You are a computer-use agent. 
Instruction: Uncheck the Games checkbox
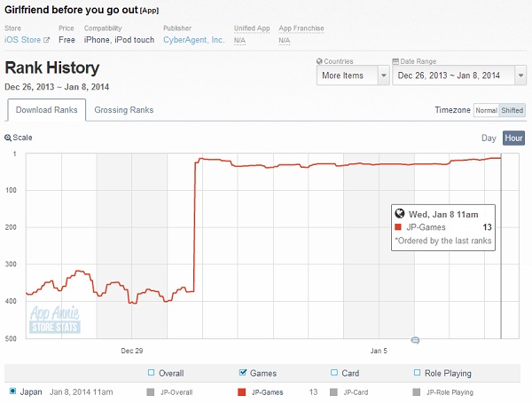point(244,373)
